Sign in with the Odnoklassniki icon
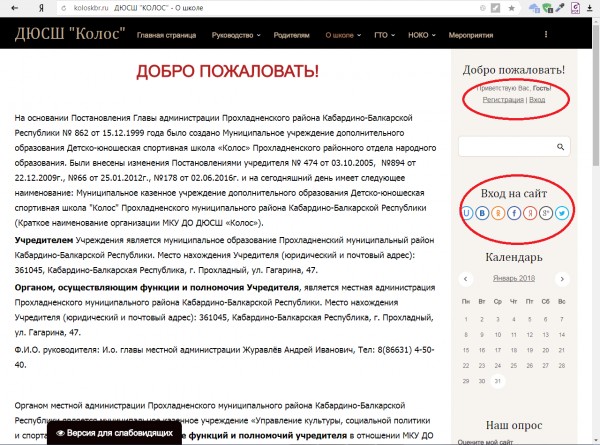This screenshot has height=445, width=600. 498,213
